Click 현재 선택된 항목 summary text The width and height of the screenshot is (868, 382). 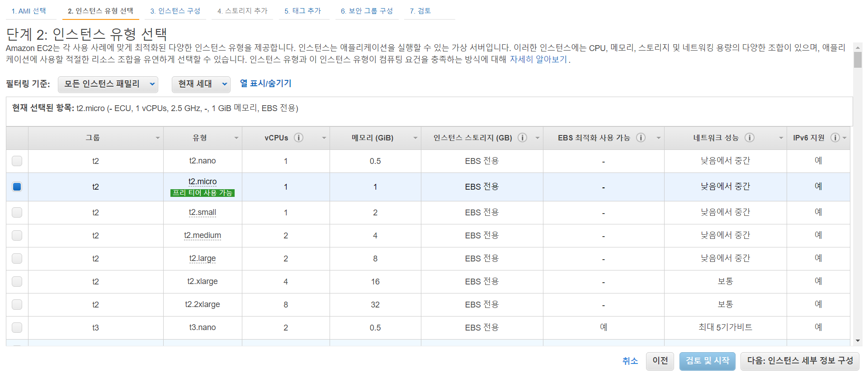coord(155,108)
